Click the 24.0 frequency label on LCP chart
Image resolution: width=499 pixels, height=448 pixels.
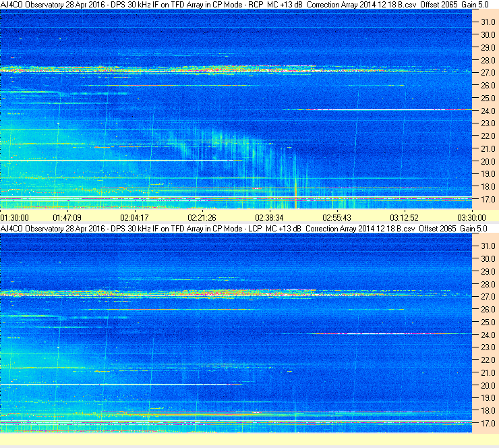(488, 335)
